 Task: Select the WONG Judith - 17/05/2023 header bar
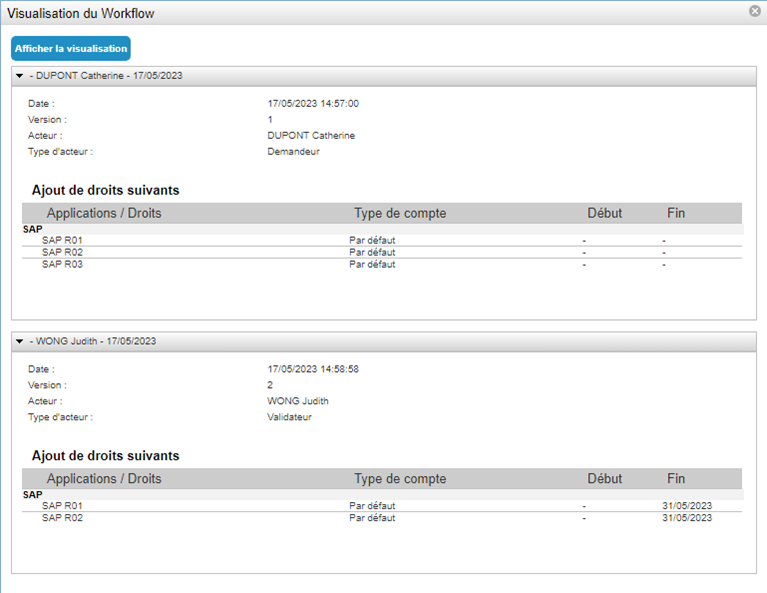pos(384,342)
